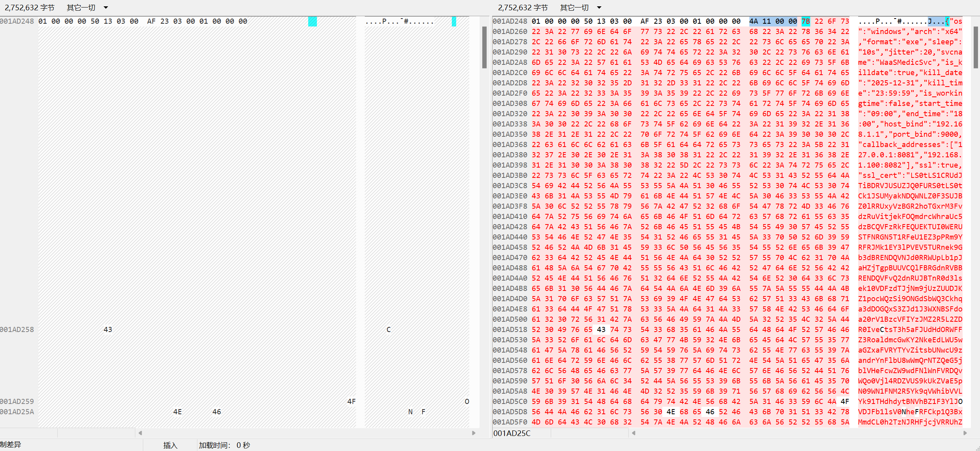Select the 4F byte at left 001AD259
The width and height of the screenshot is (980, 451).
click(x=351, y=402)
